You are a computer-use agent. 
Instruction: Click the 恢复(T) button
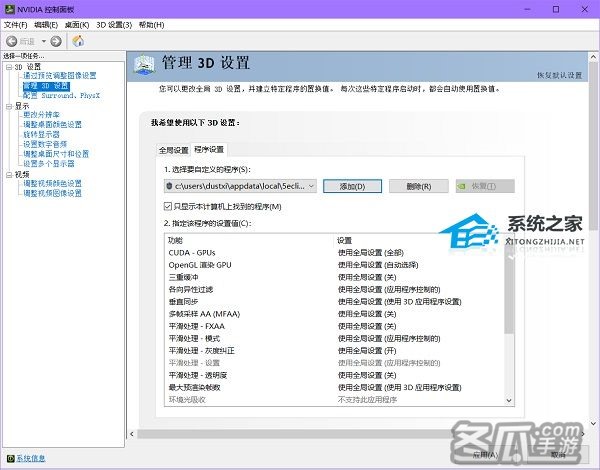point(485,186)
